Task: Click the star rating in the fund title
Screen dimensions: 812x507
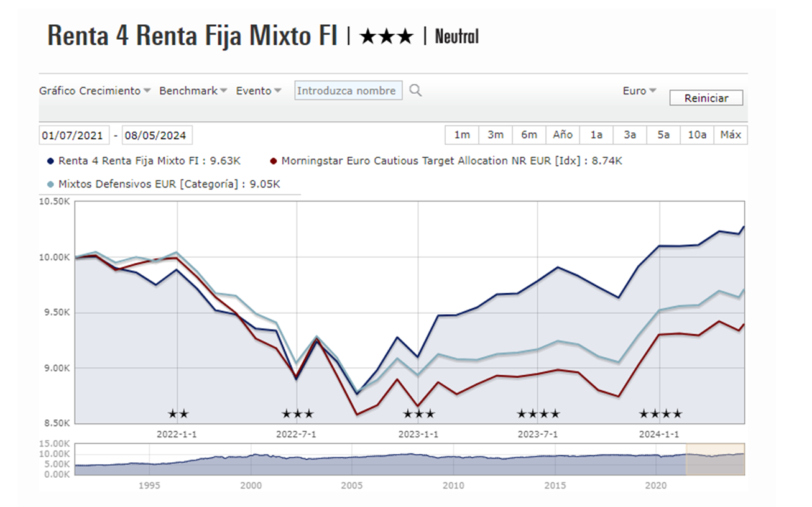Action: 386,37
